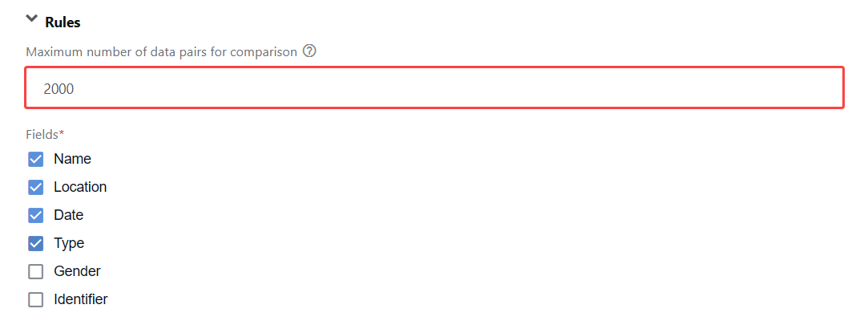Click the Fields label
The width and height of the screenshot is (868, 325).
click(42, 134)
